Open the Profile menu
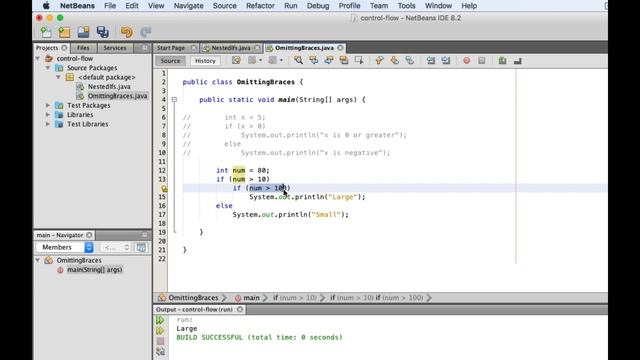 pyautogui.click(x=349, y=6)
